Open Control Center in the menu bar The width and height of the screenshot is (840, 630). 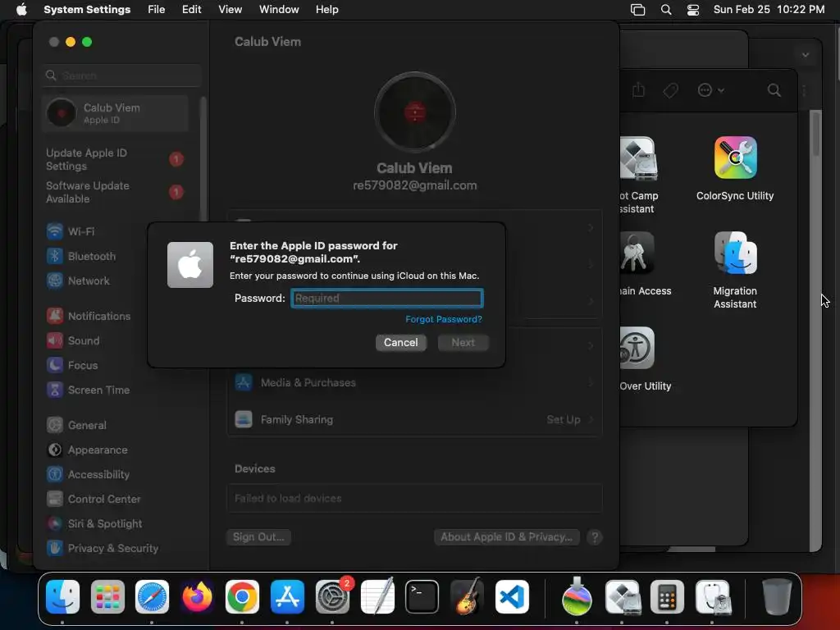point(692,10)
